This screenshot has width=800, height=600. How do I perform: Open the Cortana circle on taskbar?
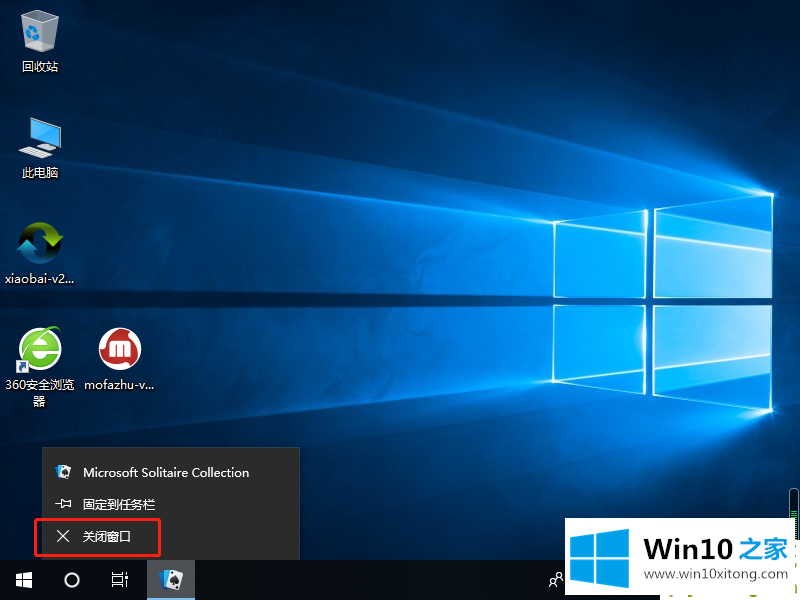tap(72, 580)
